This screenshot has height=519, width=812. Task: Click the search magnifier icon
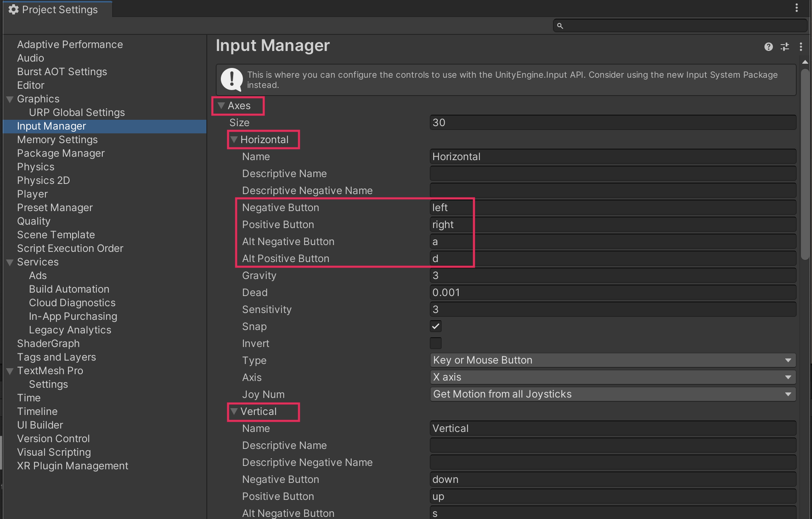click(x=560, y=26)
